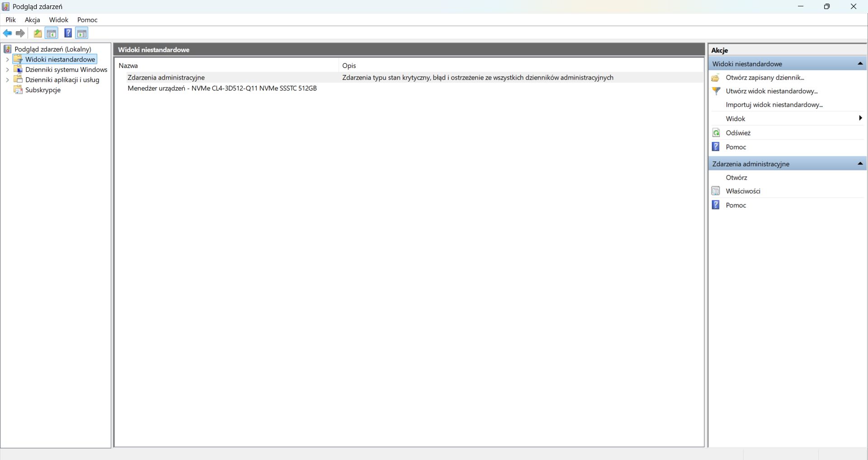Screen dimensions: 868x460
Task: Click Utwórz widok niestandardowy... action
Action: click(x=772, y=91)
